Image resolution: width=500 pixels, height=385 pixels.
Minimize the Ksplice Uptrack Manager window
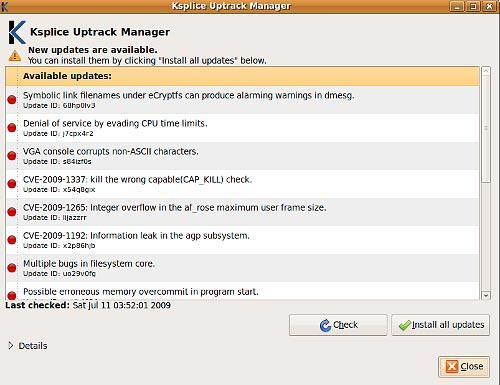[456, 6]
